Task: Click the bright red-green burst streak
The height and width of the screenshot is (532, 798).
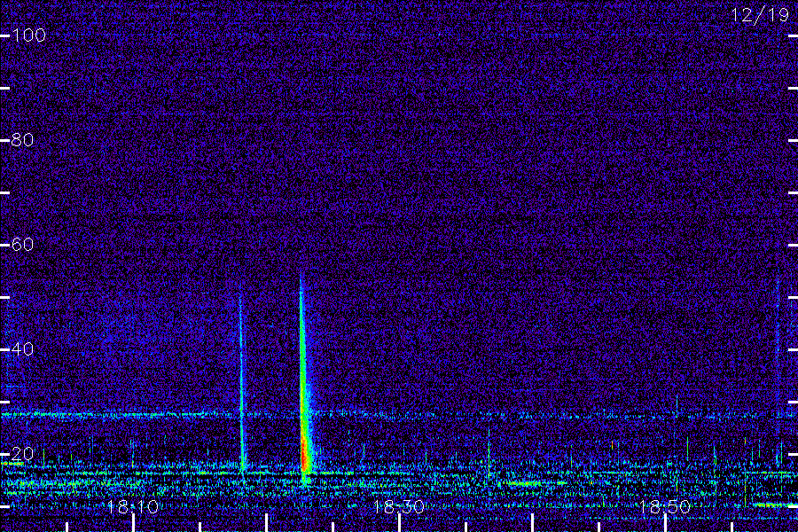Action: pos(304,379)
